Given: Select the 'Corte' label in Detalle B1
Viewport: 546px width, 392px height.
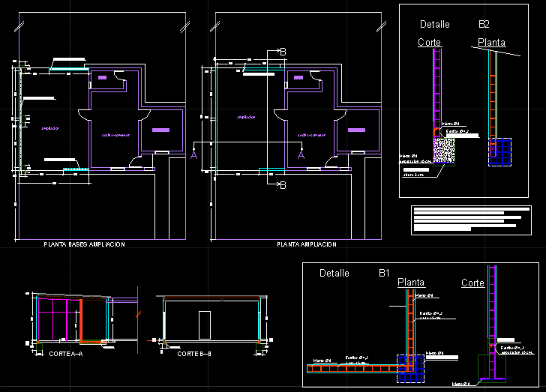Looking at the screenshot, I should point(472,283).
